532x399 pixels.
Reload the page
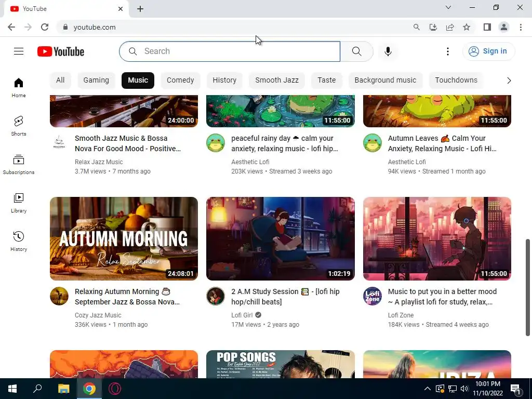(x=45, y=27)
